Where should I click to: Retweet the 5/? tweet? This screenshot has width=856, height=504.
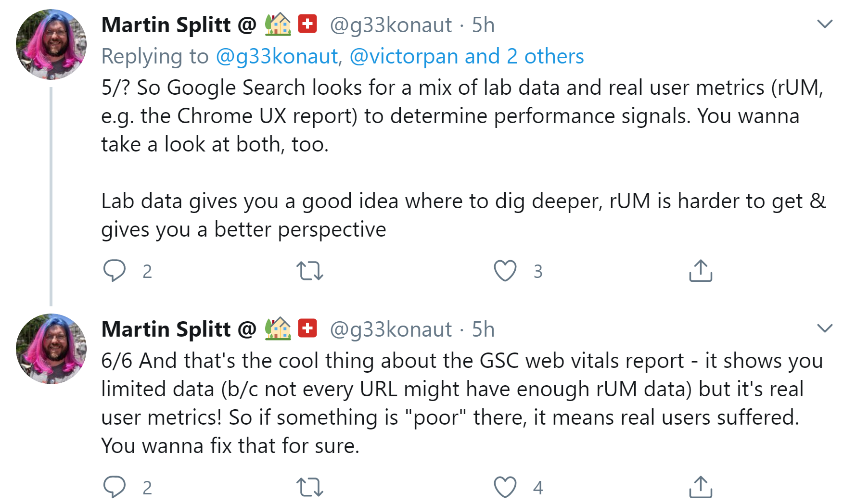pos(309,271)
